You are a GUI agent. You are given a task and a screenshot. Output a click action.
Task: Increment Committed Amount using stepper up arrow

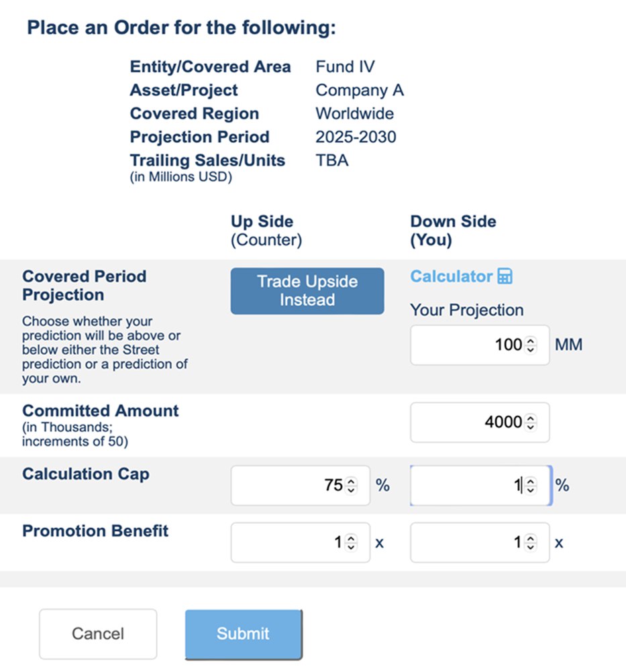531,418
